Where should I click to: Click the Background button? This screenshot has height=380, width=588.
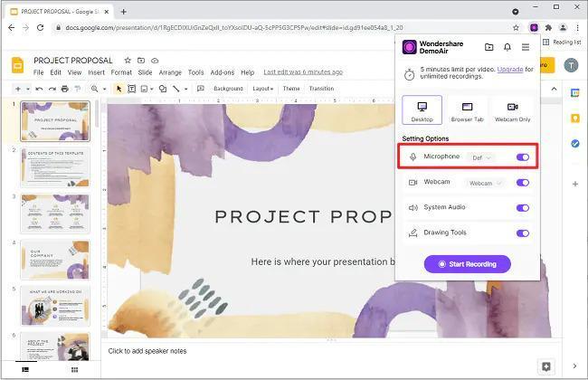pos(228,89)
